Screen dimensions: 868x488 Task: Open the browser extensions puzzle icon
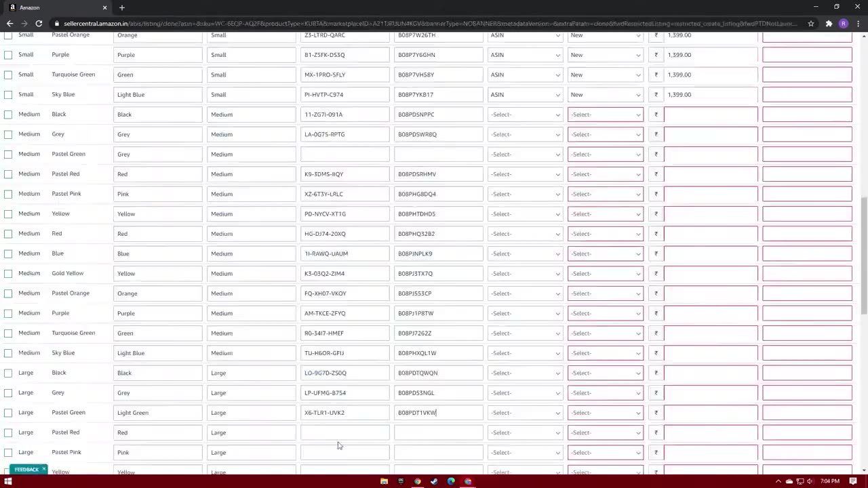point(828,23)
